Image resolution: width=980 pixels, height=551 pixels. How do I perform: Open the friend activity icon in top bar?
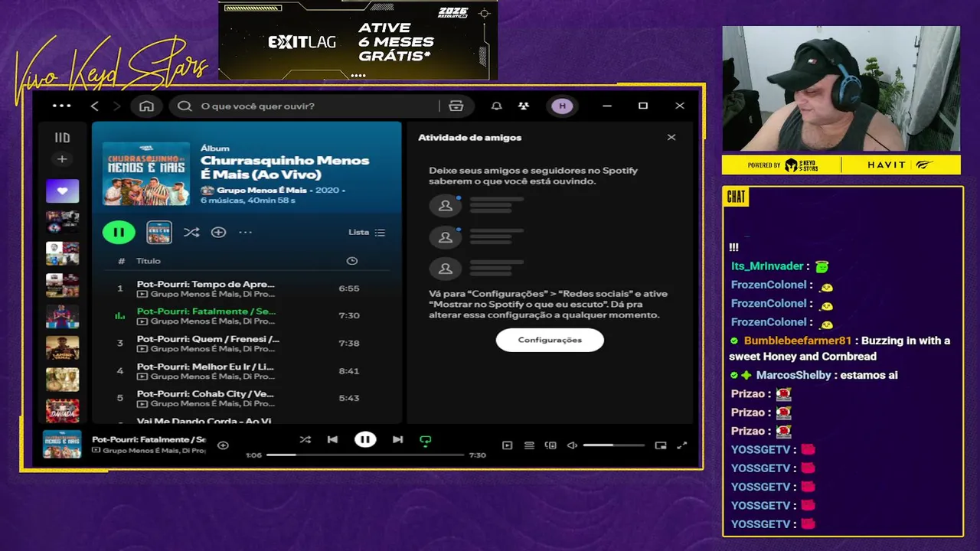[x=524, y=106]
